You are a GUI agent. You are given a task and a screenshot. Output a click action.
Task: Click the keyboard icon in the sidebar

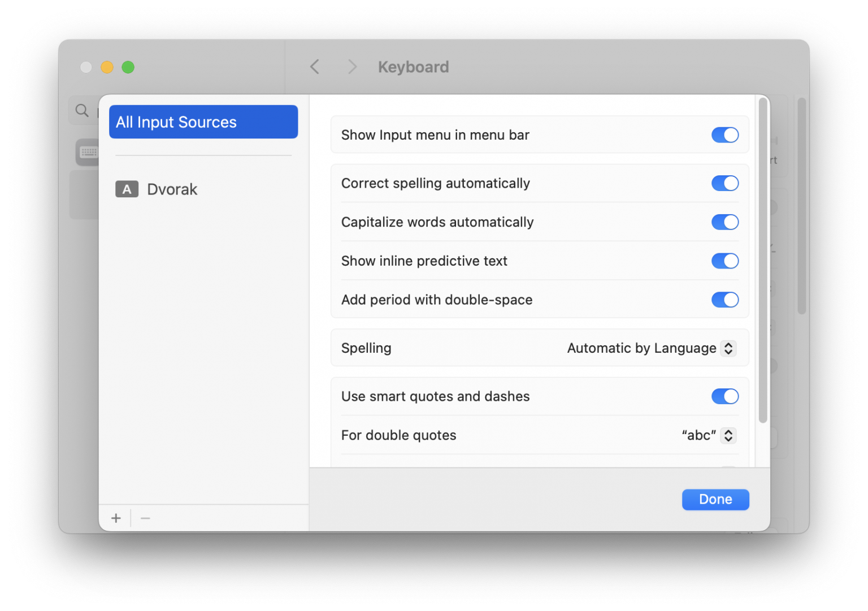[x=88, y=152]
